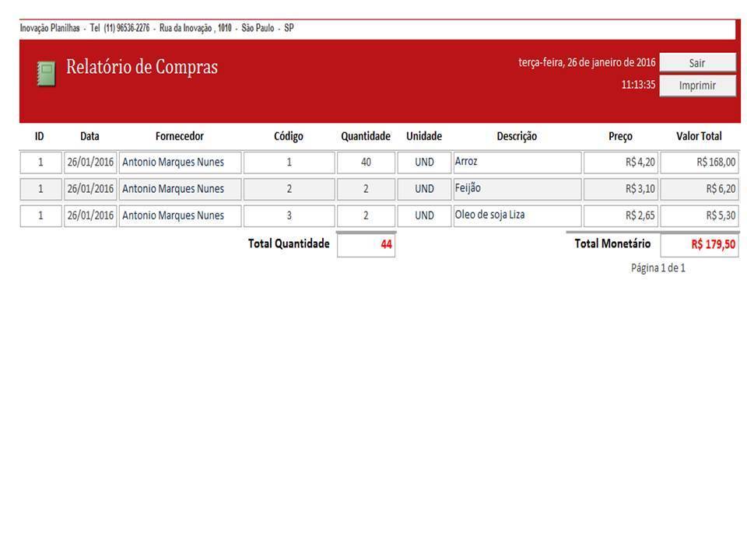Click the Data column header
747x560 pixels.
click(x=89, y=136)
